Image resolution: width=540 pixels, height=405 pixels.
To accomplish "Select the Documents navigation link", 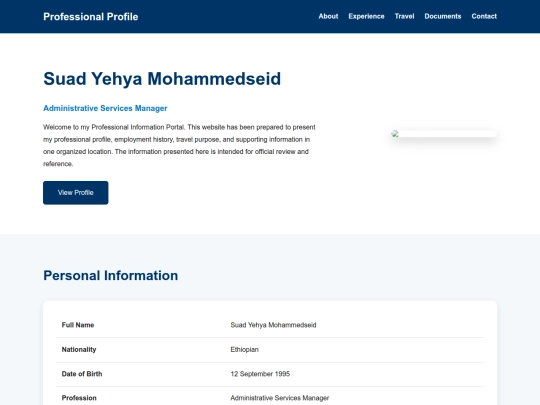I will pyautogui.click(x=443, y=16).
